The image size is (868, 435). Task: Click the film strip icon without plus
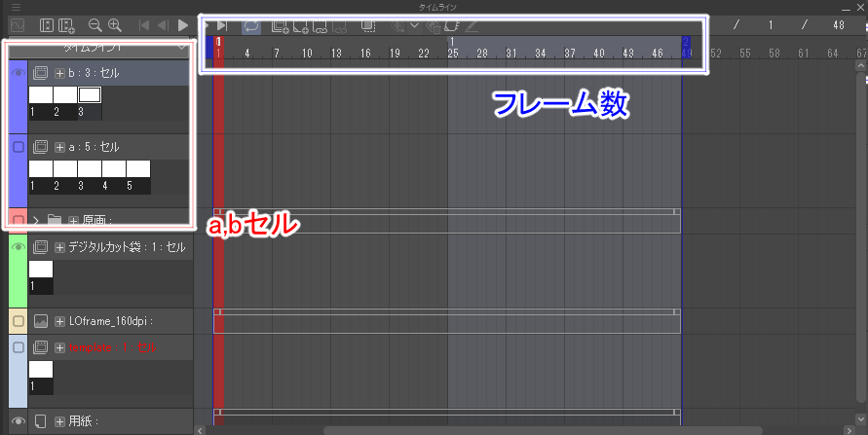[47, 25]
